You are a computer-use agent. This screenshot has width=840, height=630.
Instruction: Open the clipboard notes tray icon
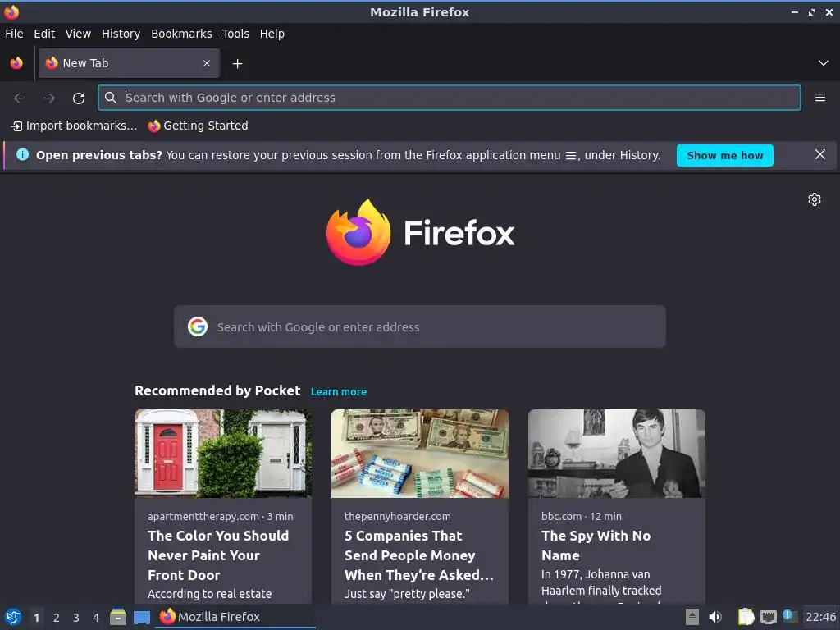click(x=746, y=617)
